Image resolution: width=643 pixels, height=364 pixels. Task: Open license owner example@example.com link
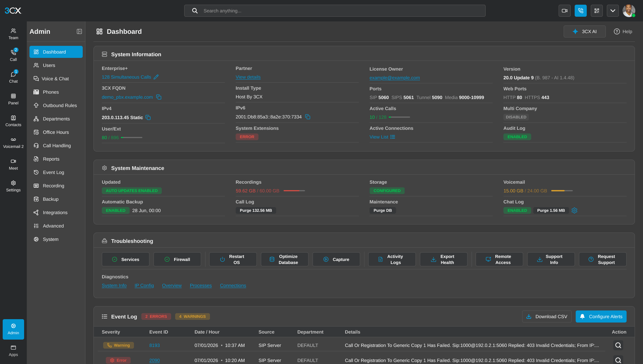(x=395, y=78)
